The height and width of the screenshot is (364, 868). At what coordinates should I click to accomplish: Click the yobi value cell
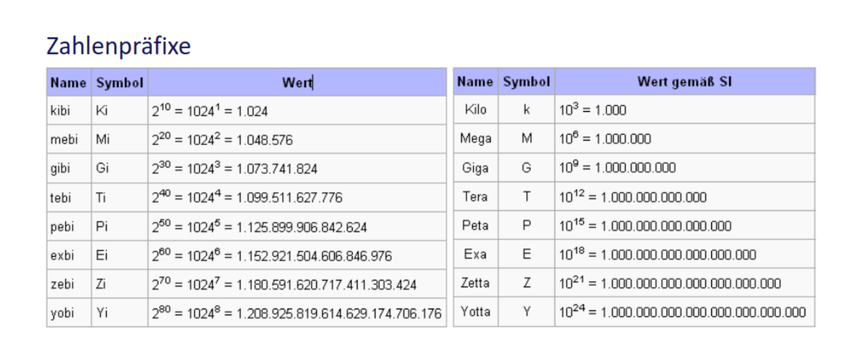(x=297, y=314)
